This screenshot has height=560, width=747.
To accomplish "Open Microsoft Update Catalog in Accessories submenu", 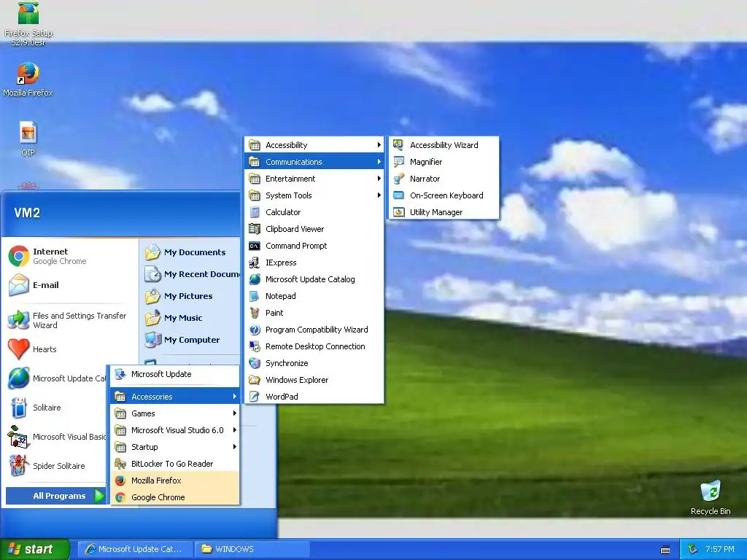I will tap(314, 279).
